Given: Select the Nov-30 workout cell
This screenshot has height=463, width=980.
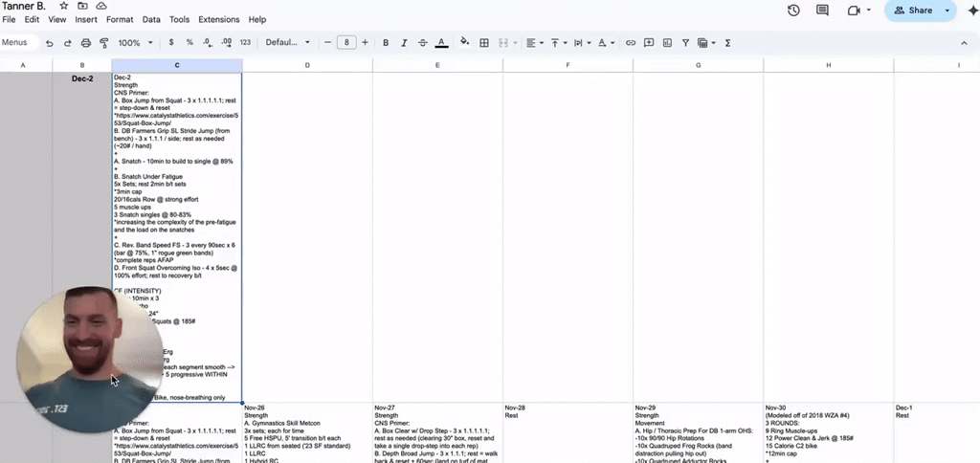Looking at the screenshot, I should 828,433.
